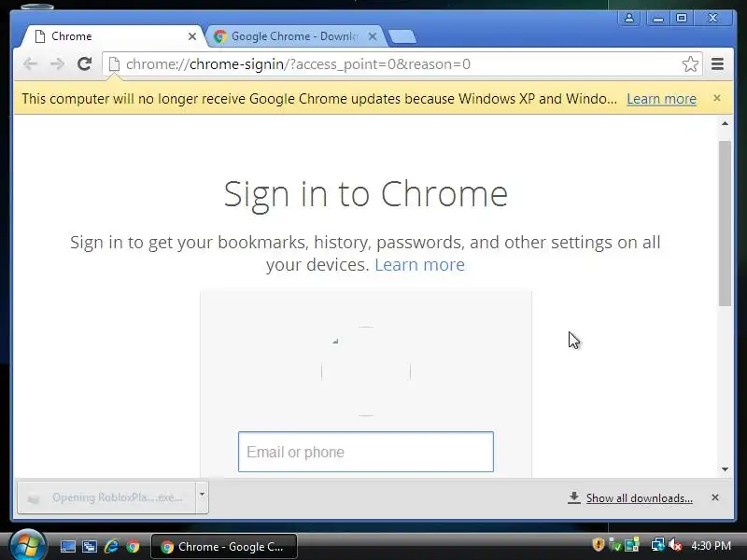Viewport: 747px width, 560px height.
Task: Click the muted volume tray icon
Action: [x=674, y=545]
